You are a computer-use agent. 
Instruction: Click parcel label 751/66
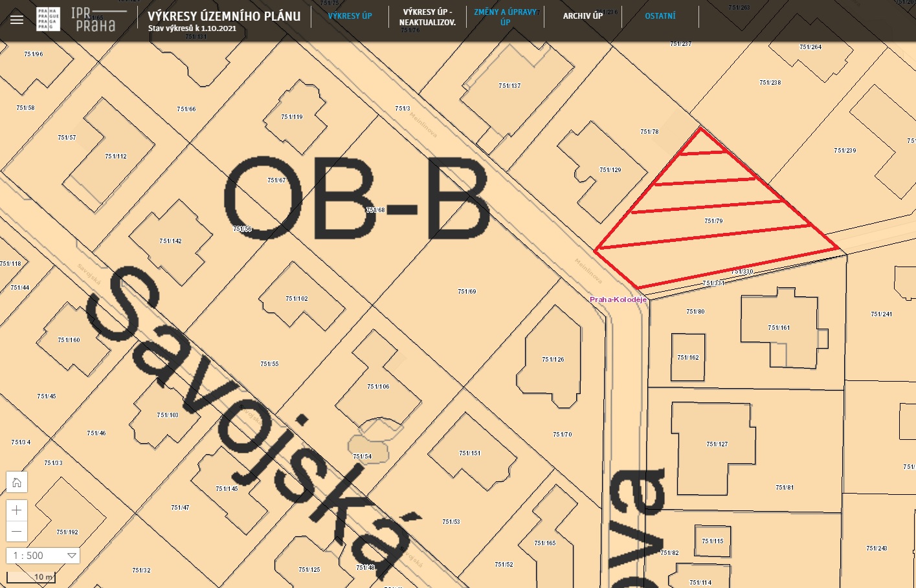click(186, 109)
